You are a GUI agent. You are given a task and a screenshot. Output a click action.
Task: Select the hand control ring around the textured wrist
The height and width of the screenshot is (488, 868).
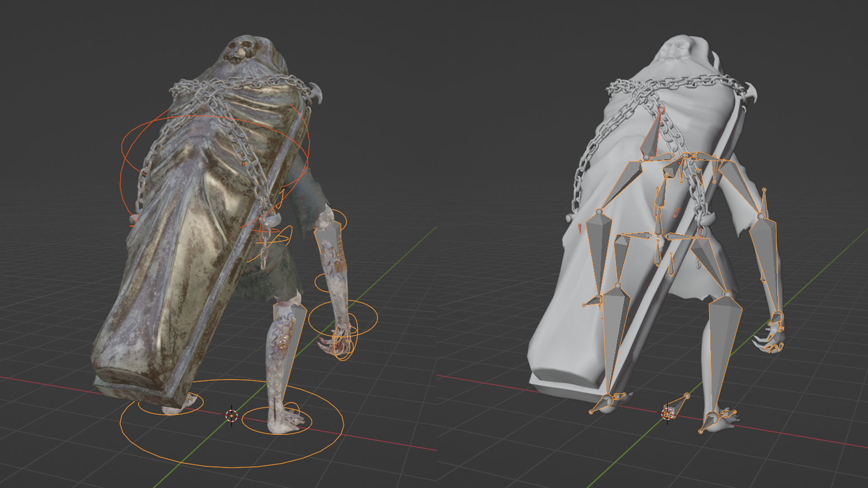point(343,318)
